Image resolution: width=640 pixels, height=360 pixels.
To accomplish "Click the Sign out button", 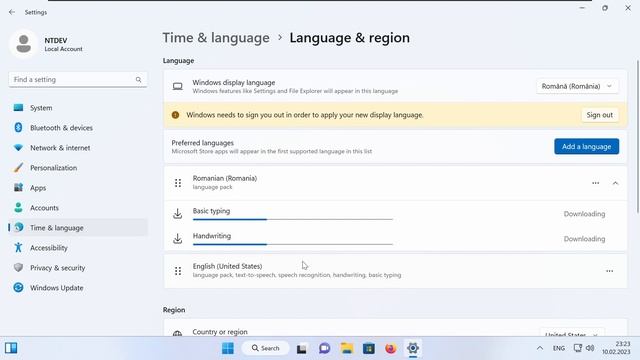I will [x=600, y=115].
